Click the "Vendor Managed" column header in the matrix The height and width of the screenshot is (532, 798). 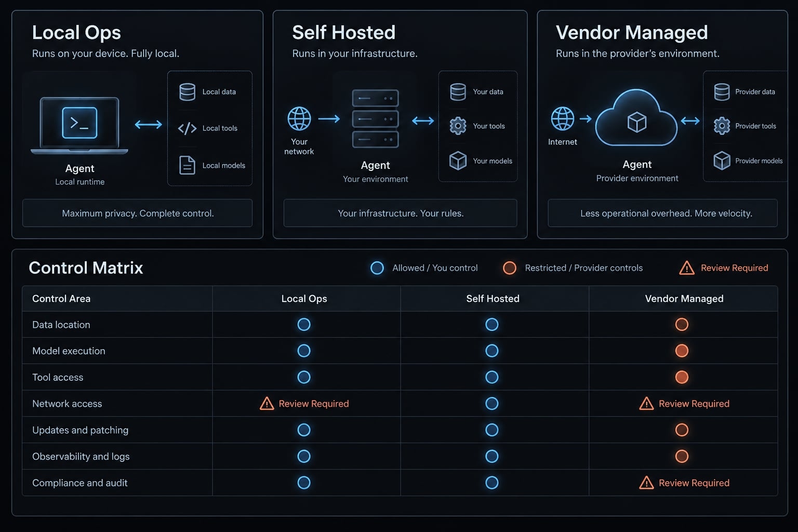tap(684, 299)
